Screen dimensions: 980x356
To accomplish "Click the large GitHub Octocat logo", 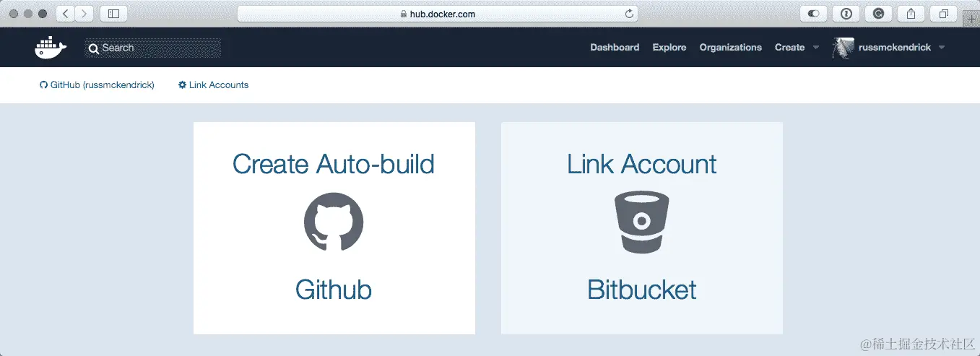I will [334, 221].
